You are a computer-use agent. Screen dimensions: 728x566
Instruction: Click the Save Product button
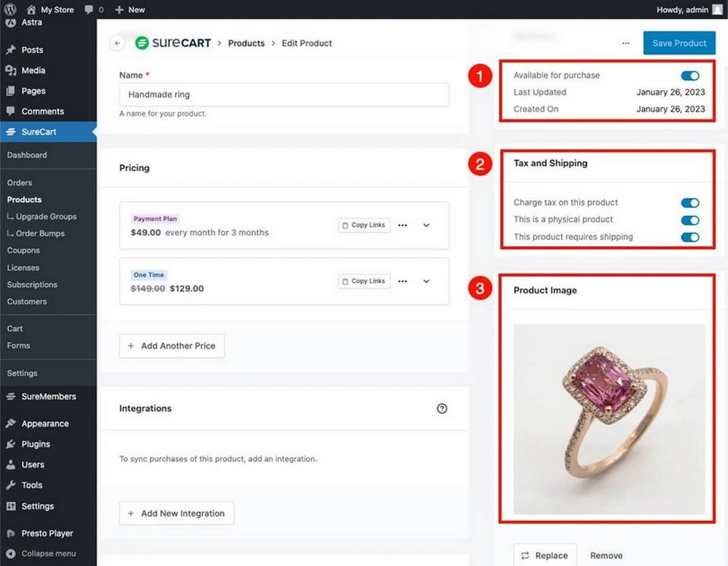click(679, 43)
